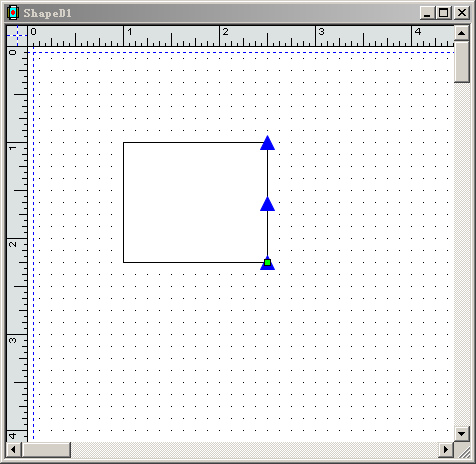The image size is (476, 464).
Task: Click the horizontal scrollbar thumb
Action: [x=46, y=450]
